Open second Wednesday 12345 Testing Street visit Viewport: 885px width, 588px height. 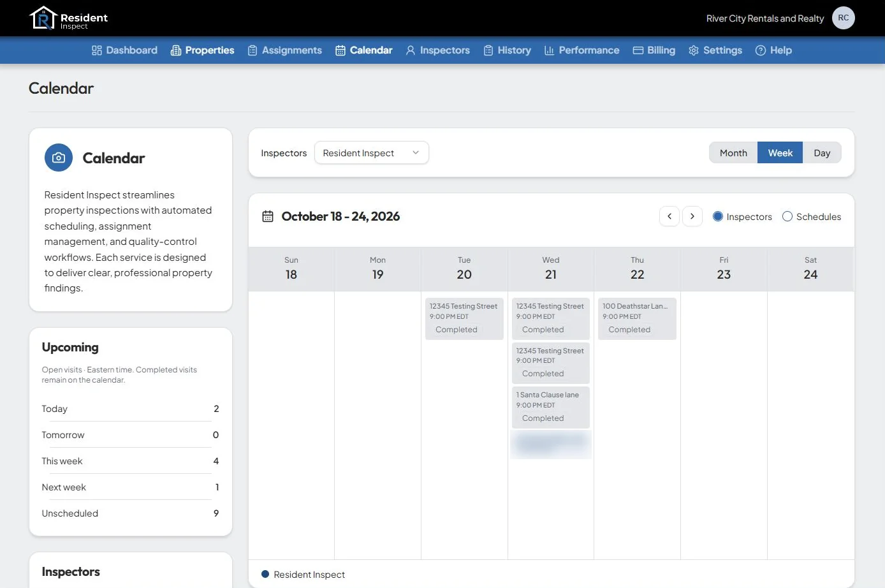tap(551, 362)
